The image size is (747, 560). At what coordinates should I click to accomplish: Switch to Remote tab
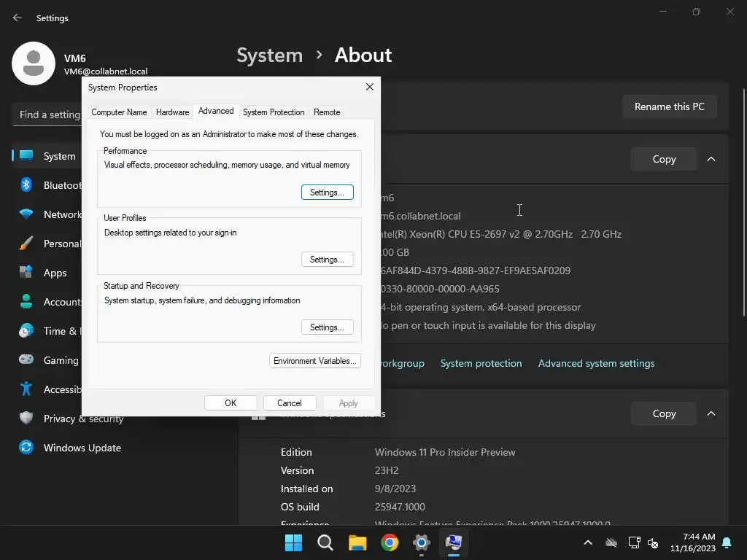[x=327, y=112]
